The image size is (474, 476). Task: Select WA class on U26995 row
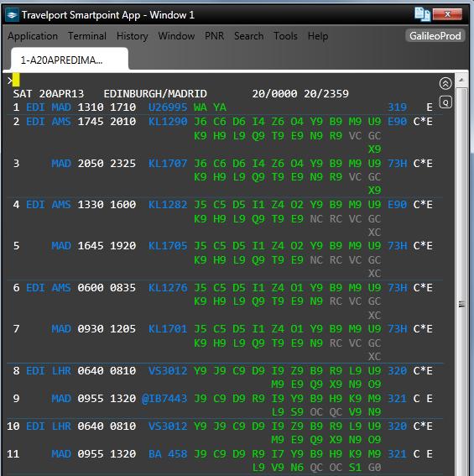coord(201,107)
